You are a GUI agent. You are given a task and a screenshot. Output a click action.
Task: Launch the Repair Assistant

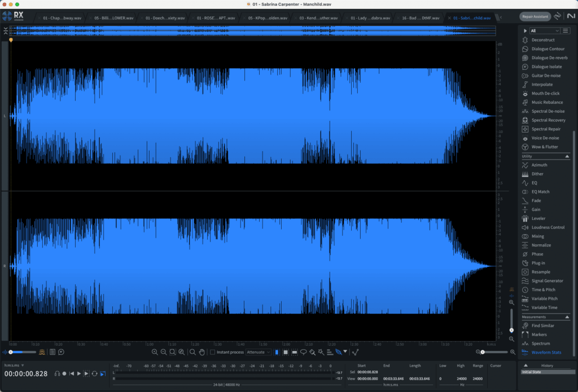535,16
